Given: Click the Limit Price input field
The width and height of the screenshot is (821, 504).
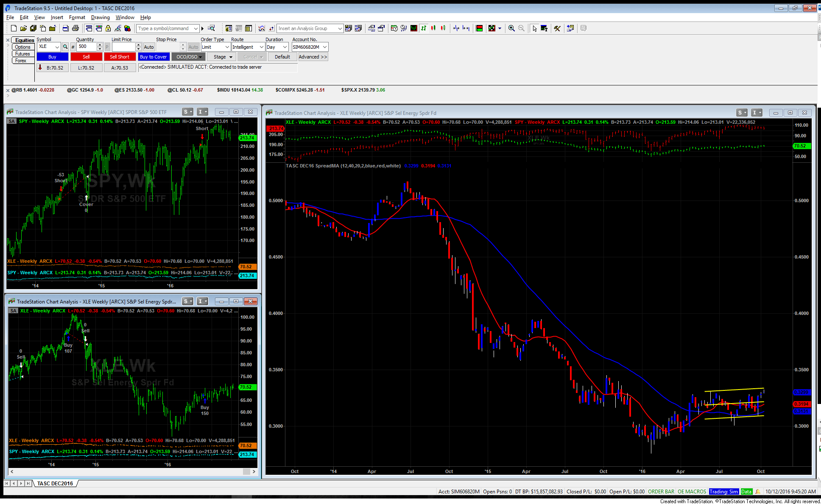Looking at the screenshot, I should (x=123, y=47).
